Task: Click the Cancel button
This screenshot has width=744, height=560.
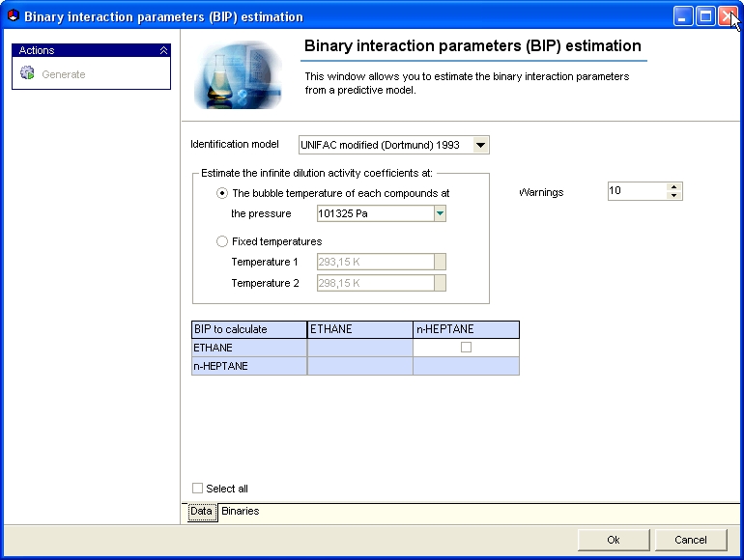Action: point(691,540)
